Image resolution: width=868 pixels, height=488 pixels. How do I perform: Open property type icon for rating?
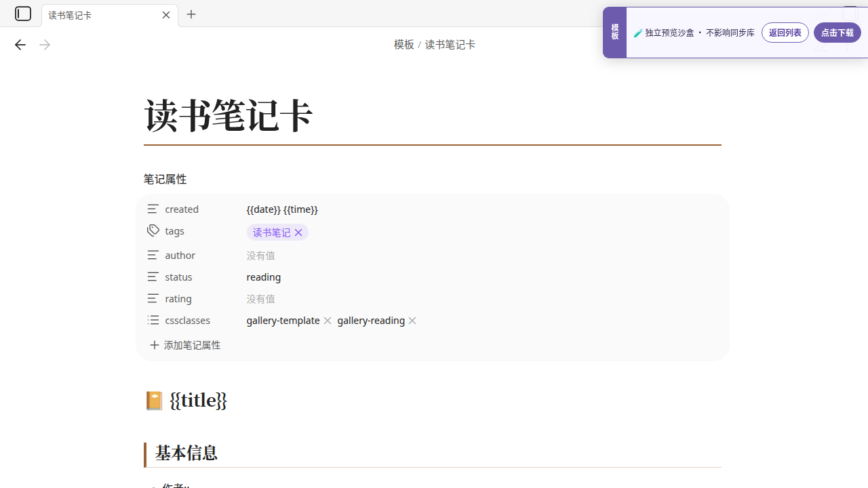[x=153, y=298]
